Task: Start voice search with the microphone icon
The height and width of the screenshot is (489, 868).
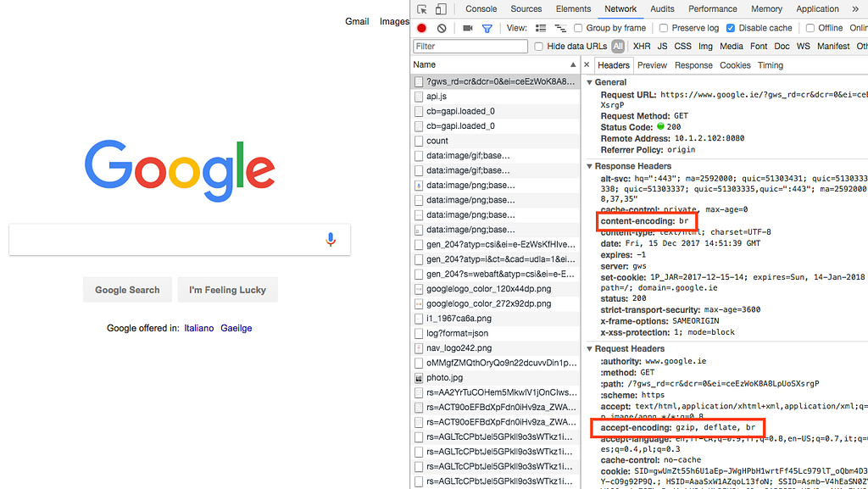Action: tap(331, 240)
